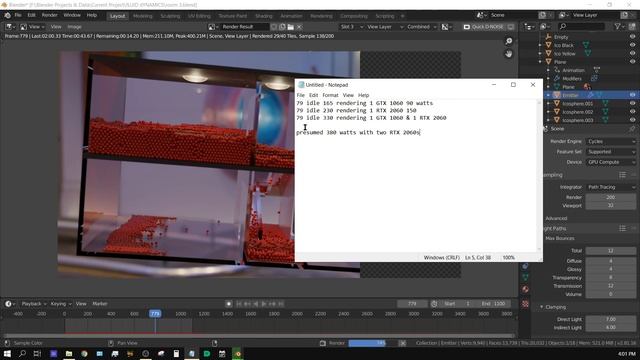Jump to the timeline end frame
The image size is (640, 360).
(281, 304)
